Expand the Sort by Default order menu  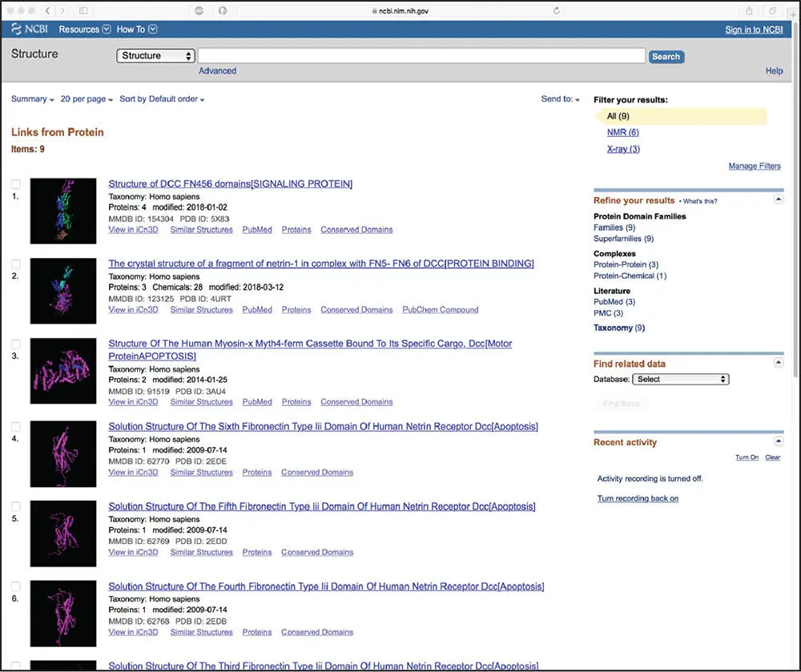click(162, 99)
